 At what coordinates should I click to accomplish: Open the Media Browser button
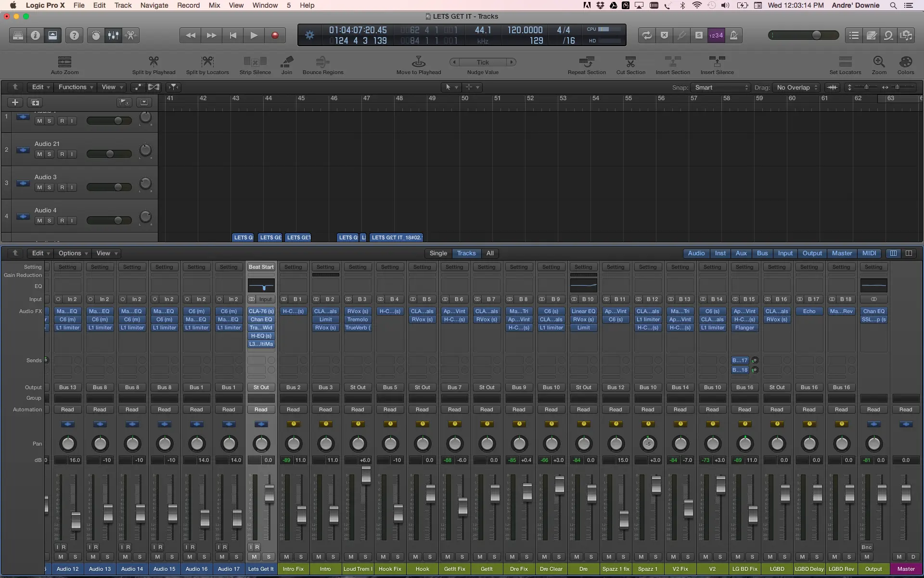(906, 35)
